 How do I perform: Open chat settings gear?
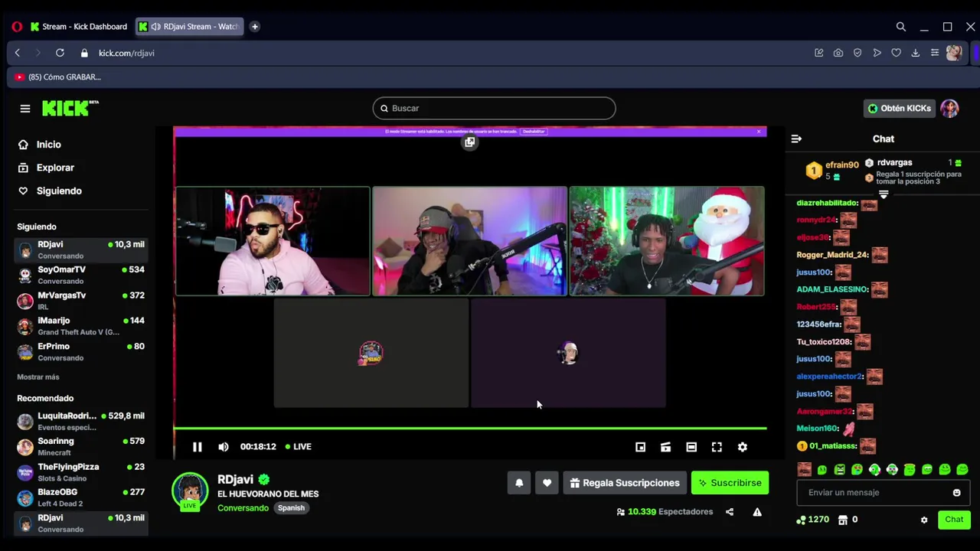tap(924, 520)
